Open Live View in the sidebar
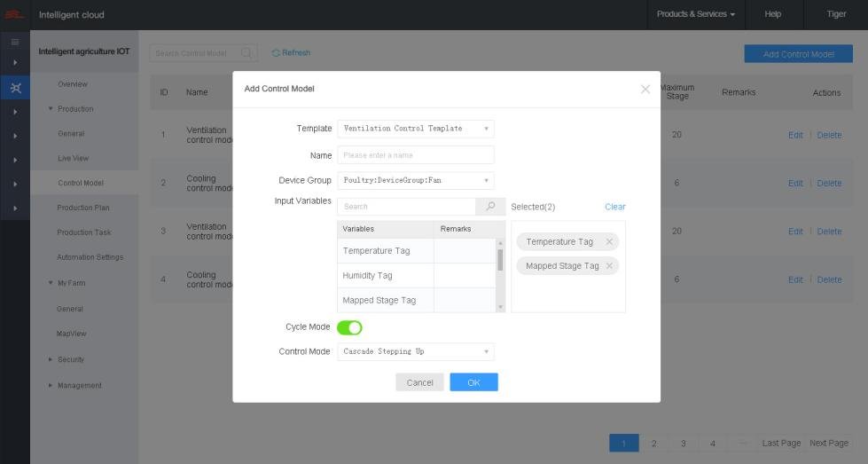Screen dimensions: 868x464 click(x=73, y=158)
